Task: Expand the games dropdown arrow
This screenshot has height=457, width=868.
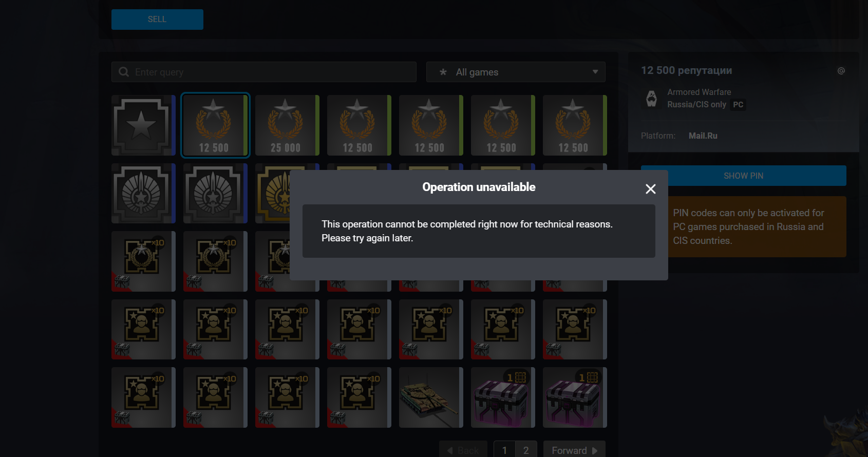Action: click(x=595, y=72)
